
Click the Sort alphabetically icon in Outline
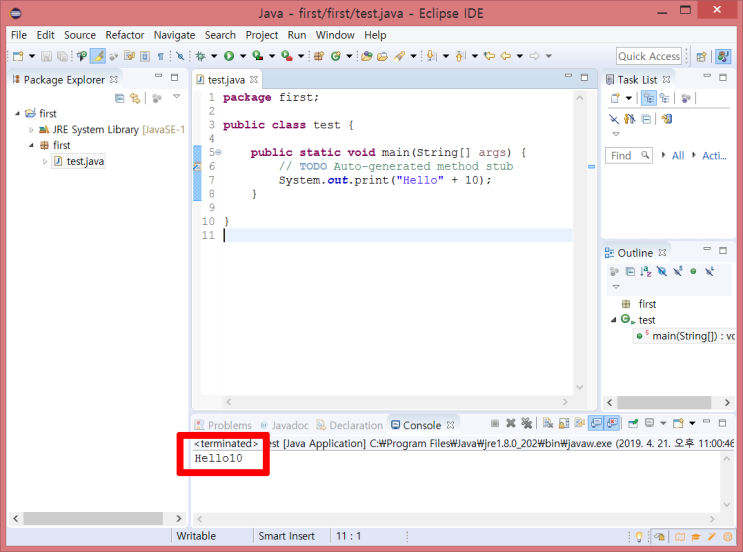click(x=645, y=271)
